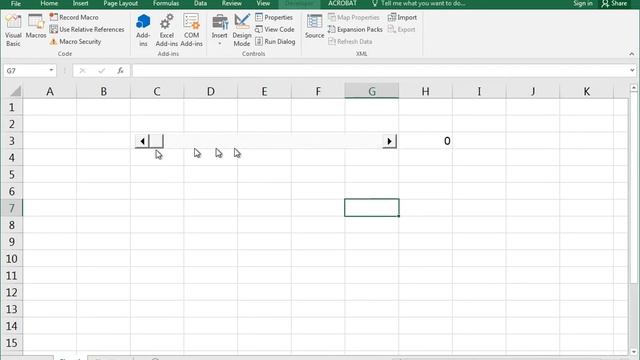Click the Insert Function fx button

[120, 71]
